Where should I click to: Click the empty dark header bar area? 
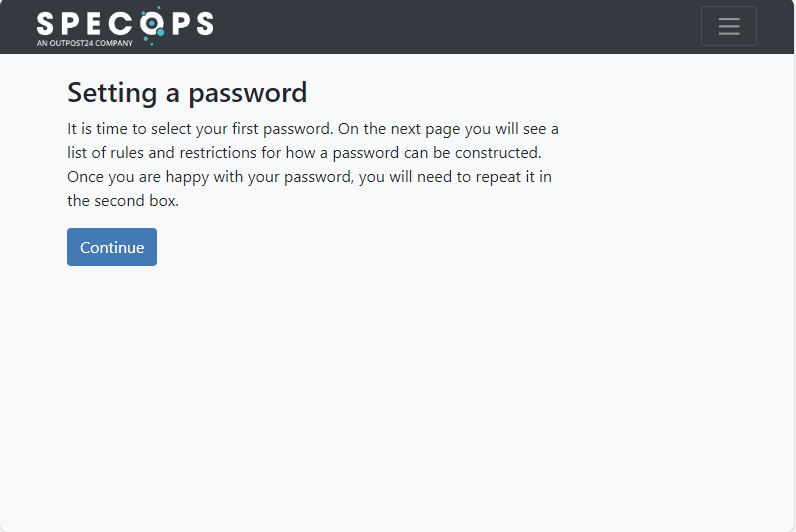pos(457,26)
